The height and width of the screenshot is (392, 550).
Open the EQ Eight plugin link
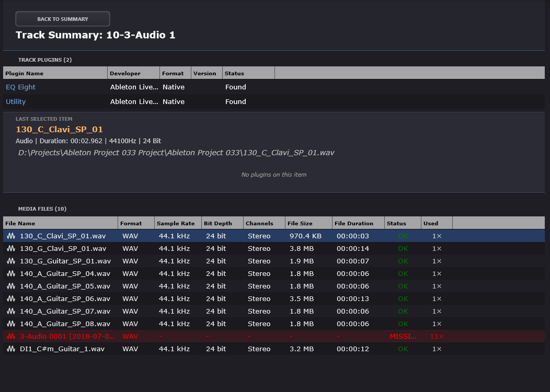tap(21, 87)
